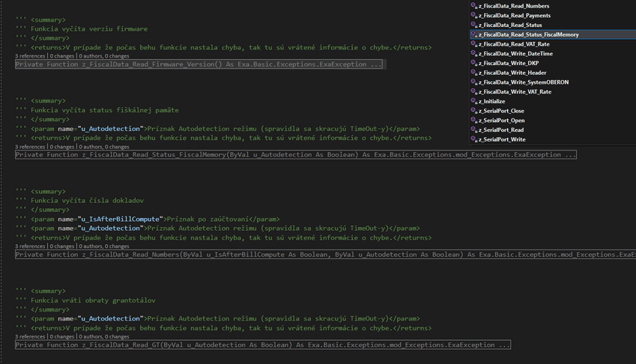
Task: Expand collapsed z_FiscalData_Read_Numbers function in editor
Action: pyautogui.click(x=322, y=255)
